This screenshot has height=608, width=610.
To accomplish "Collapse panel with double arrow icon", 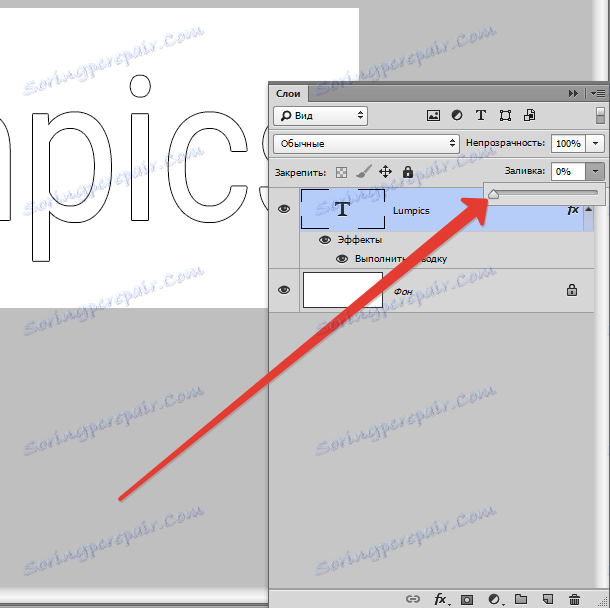I will pos(573,93).
